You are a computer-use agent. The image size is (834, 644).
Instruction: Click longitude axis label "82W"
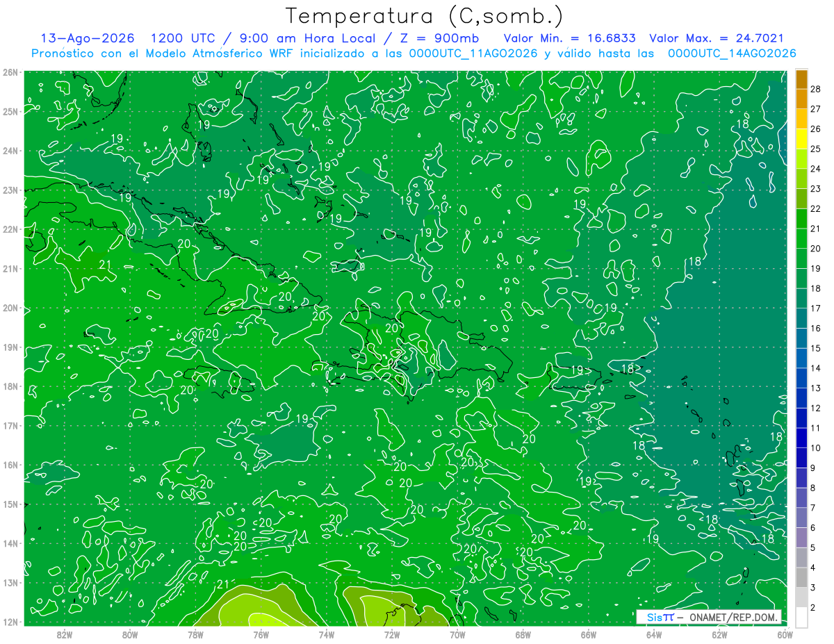pos(65,634)
